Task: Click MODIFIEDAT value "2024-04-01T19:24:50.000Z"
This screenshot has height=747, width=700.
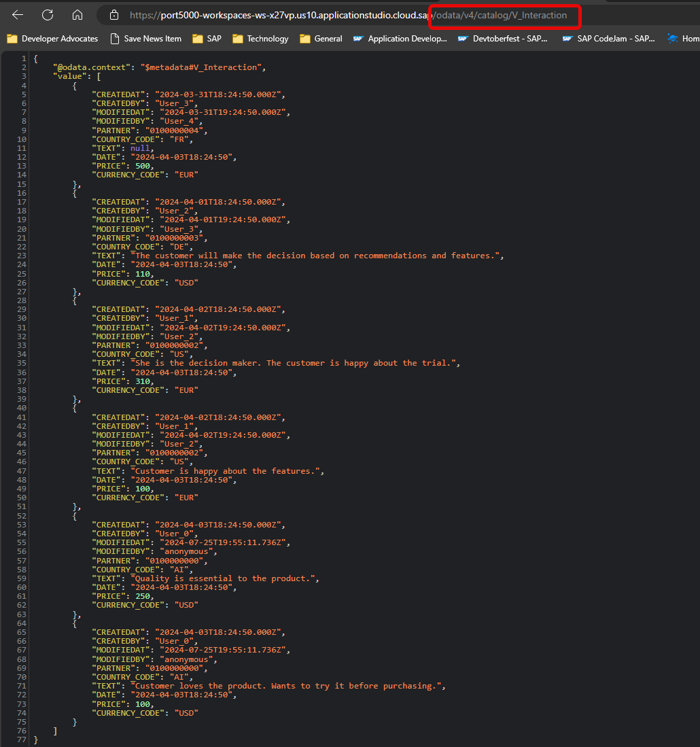Action: click(223, 220)
